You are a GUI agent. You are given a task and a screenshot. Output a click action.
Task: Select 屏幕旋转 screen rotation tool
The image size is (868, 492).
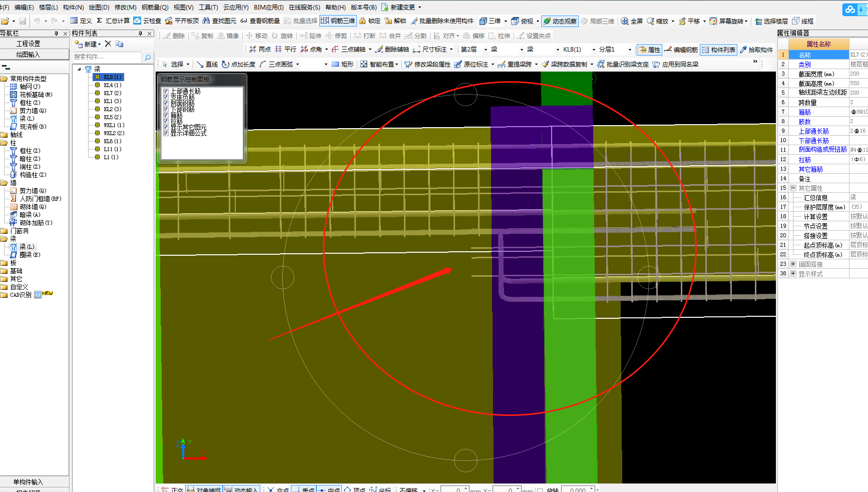728,21
